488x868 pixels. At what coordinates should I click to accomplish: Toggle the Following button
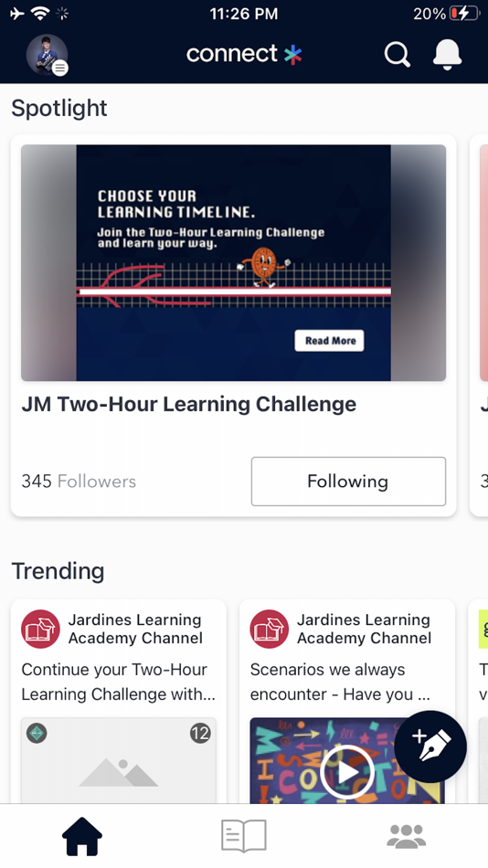tap(348, 481)
